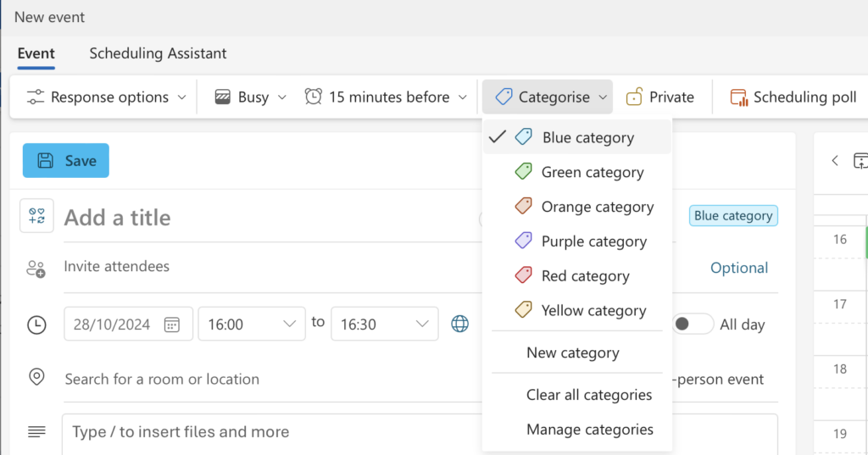
Task: Click the Add a title field
Action: (x=271, y=218)
